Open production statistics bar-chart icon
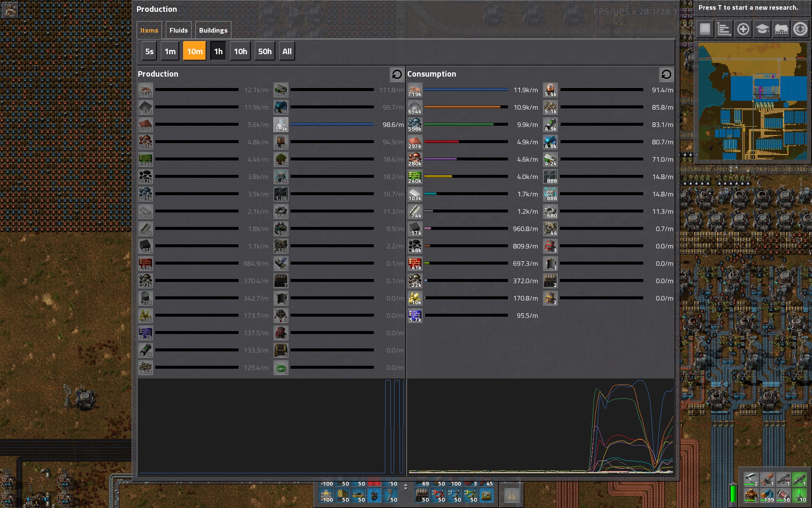Viewport: 812px width, 508px height. [x=724, y=29]
